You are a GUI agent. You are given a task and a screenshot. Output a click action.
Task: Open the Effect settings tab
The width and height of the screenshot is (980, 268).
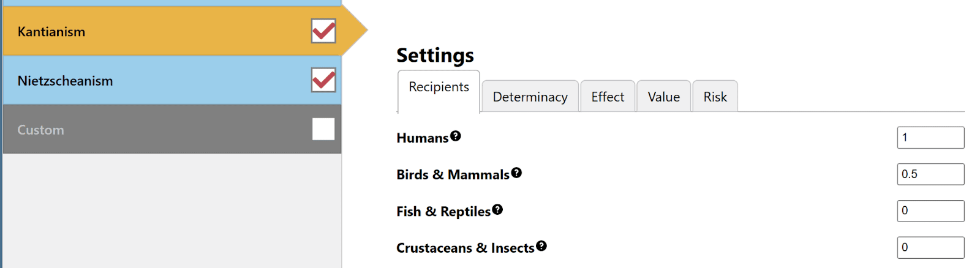coord(608,97)
